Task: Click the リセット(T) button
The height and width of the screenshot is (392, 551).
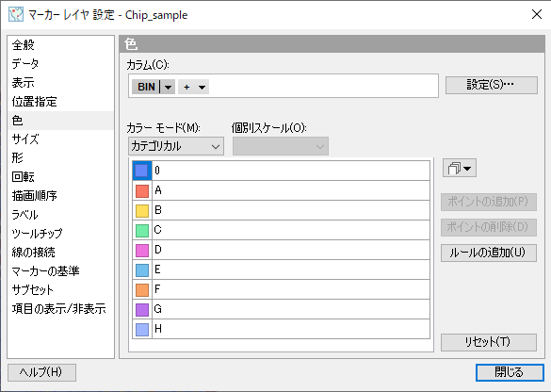Action: point(489,342)
